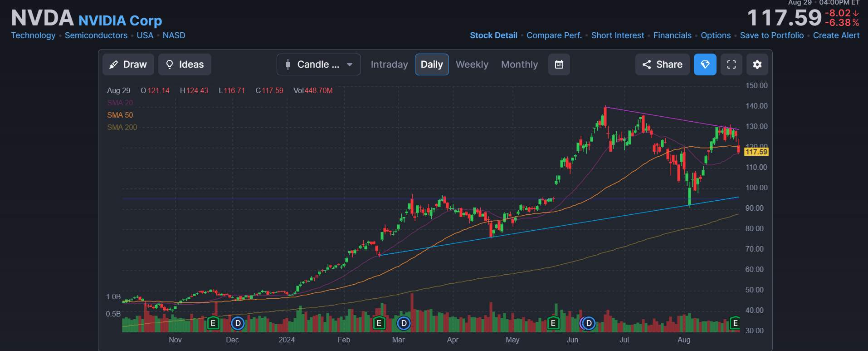Click the earnings E marker near December

213,323
